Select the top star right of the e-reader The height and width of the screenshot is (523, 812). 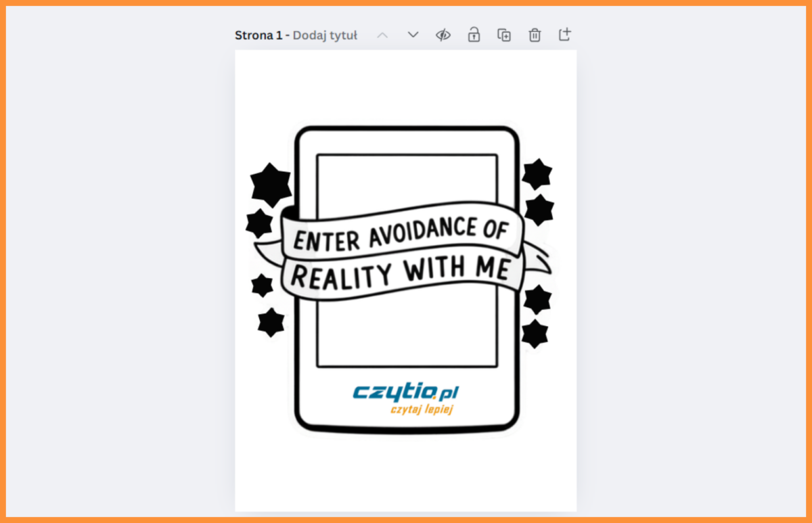(x=537, y=174)
